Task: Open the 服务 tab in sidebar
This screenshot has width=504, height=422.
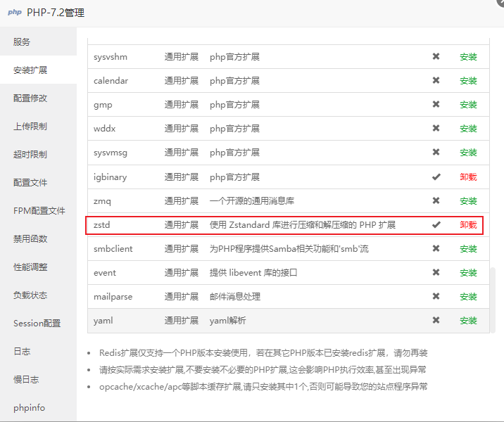Action: coord(22,42)
